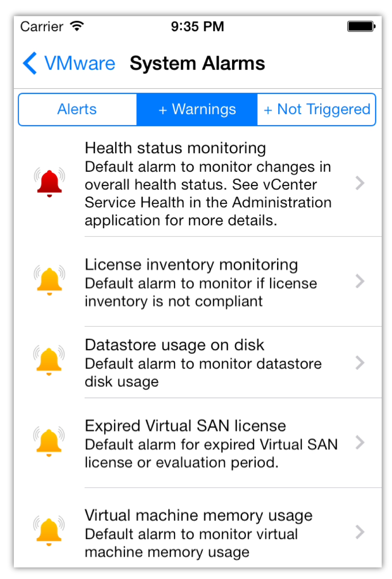Tap the System Alarms title

(x=197, y=64)
